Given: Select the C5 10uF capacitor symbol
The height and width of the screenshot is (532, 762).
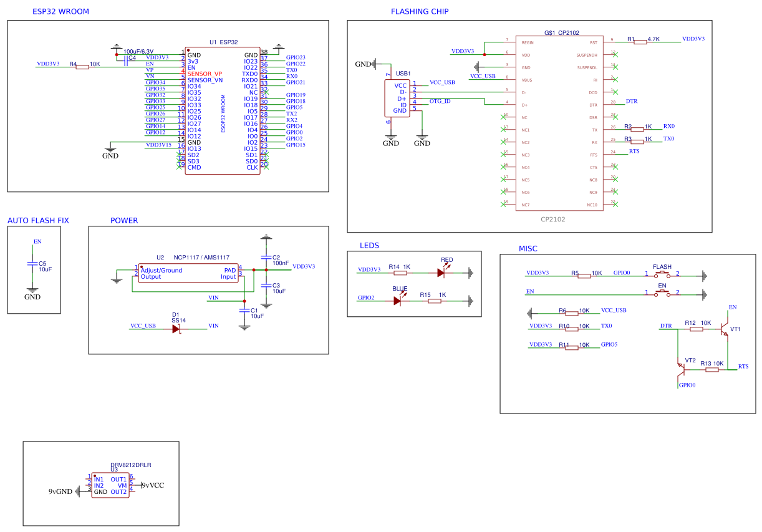Looking at the screenshot, I should (x=32, y=264).
